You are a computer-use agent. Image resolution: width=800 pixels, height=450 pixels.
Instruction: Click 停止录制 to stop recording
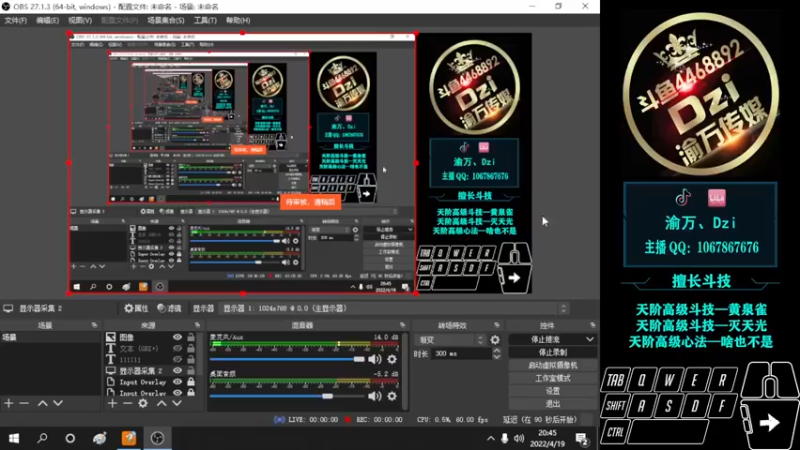tap(553, 352)
